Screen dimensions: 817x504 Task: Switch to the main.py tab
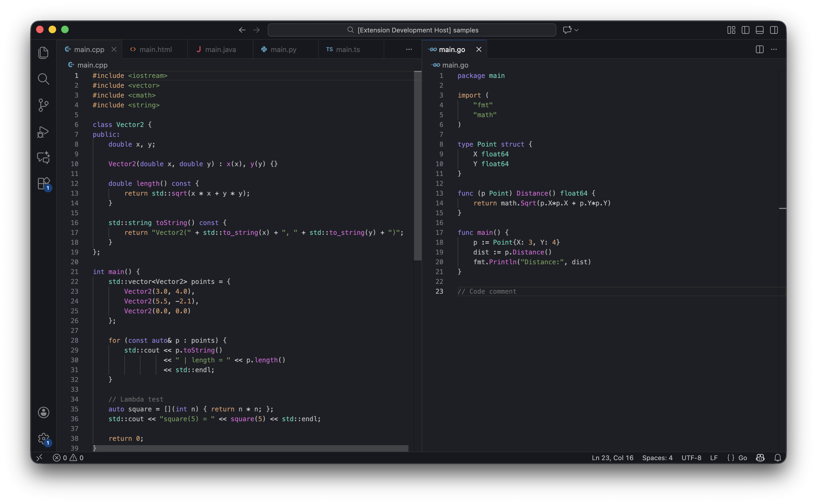tap(284, 49)
